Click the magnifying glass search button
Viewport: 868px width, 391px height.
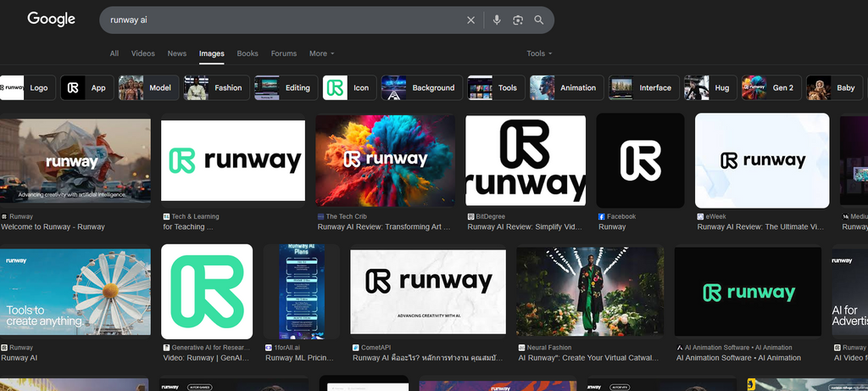538,20
